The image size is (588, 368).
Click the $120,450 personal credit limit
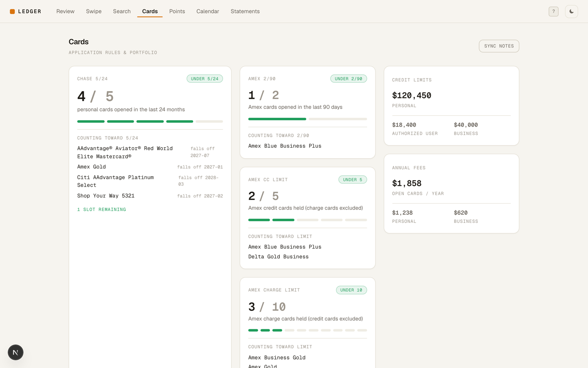click(x=412, y=95)
